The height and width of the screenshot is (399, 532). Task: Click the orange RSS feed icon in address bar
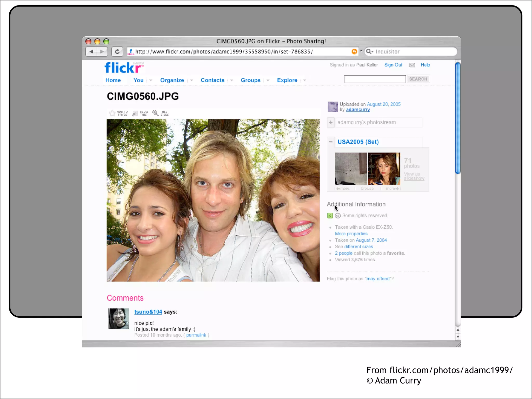[354, 51]
